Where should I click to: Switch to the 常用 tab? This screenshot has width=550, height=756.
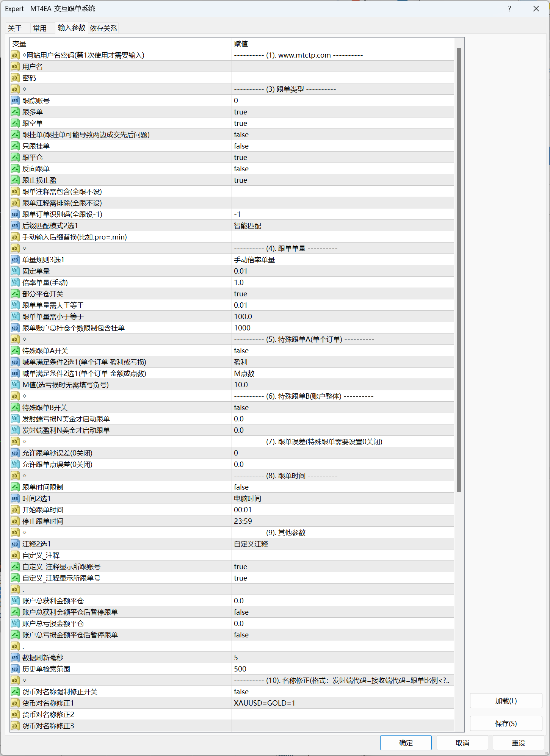pos(40,28)
